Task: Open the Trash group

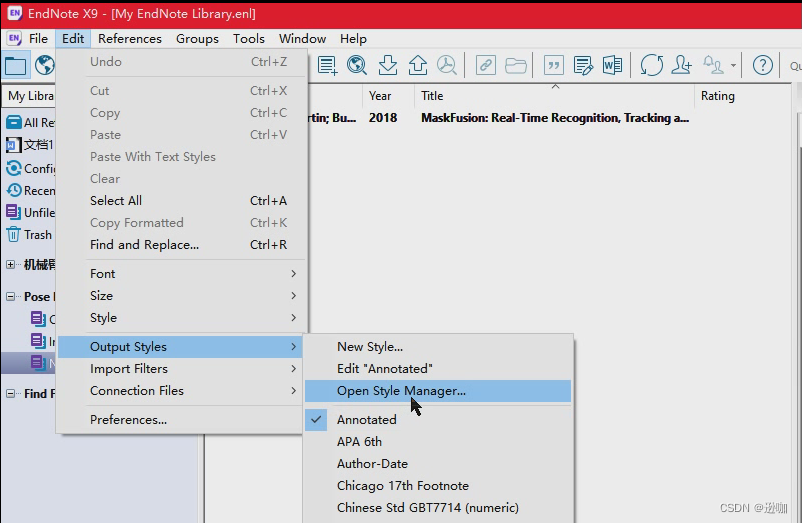Action: [29, 235]
